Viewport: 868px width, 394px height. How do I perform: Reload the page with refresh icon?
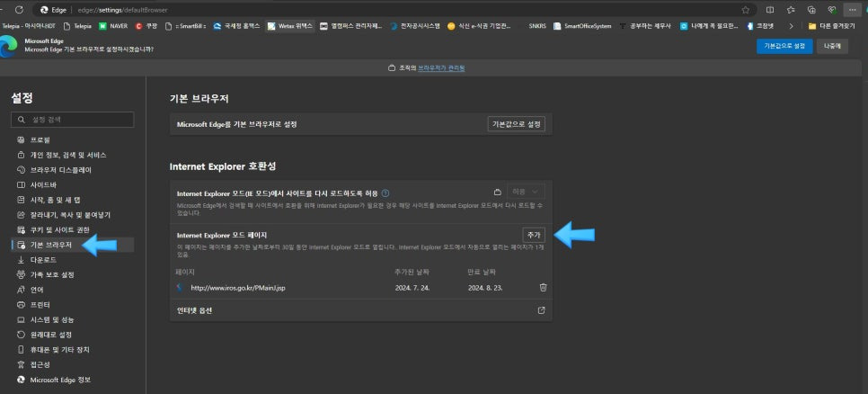(x=19, y=9)
